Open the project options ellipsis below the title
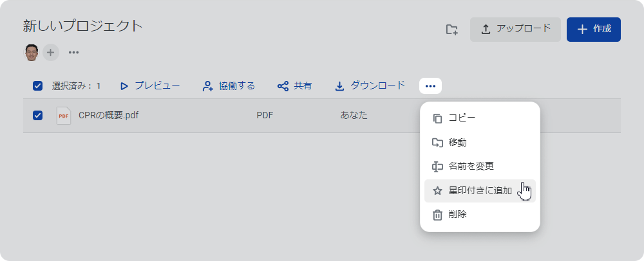 [x=74, y=53]
